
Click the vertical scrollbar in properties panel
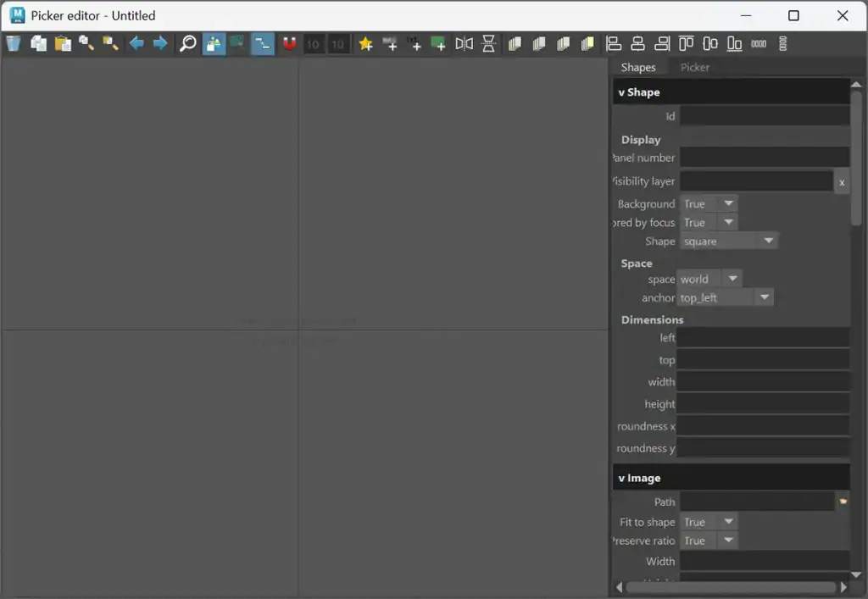pyautogui.click(x=856, y=158)
